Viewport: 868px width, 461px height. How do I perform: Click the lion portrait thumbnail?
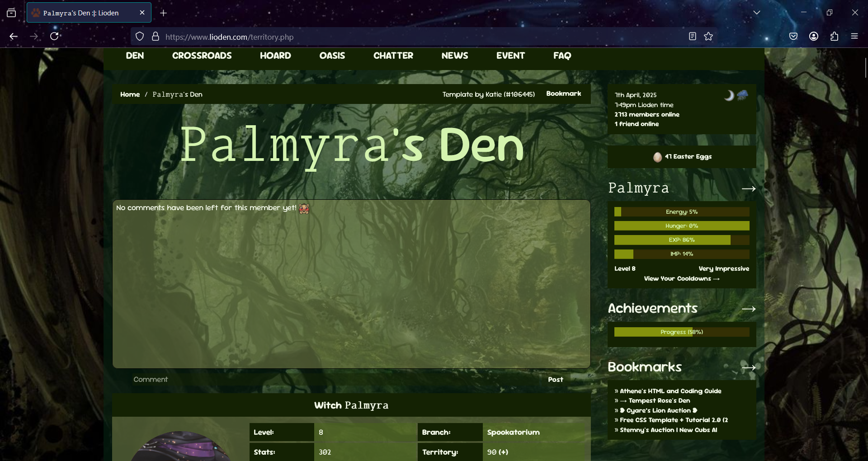point(181,446)
